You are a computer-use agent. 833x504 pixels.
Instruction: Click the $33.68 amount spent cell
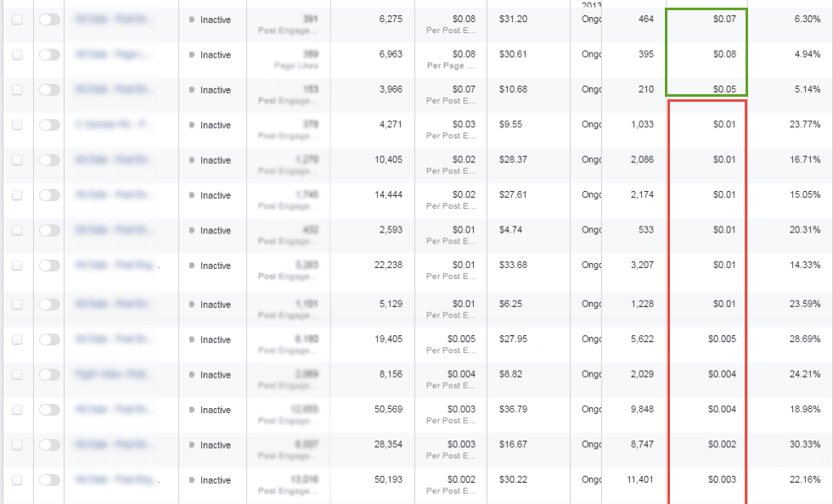tap(513, 266)
